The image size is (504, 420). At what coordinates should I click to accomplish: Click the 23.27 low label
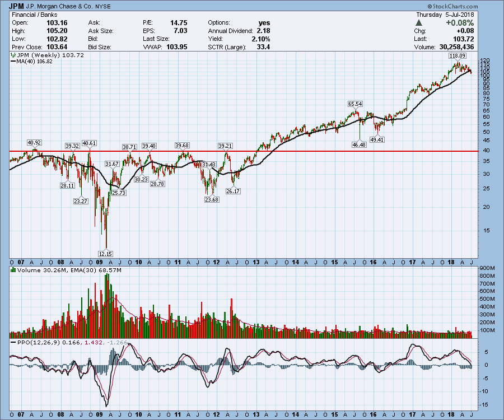80,201
